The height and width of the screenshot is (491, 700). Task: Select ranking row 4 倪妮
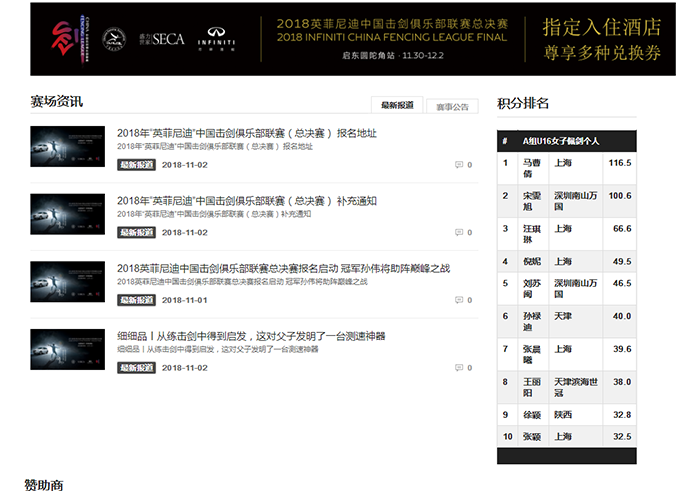[x=567, y=262]
